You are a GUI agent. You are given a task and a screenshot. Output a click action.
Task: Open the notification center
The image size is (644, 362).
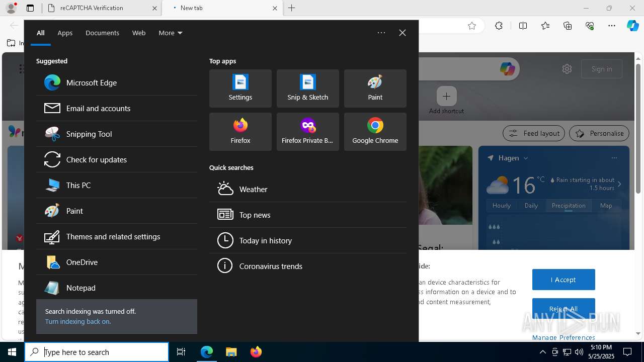tap(627, 352)
